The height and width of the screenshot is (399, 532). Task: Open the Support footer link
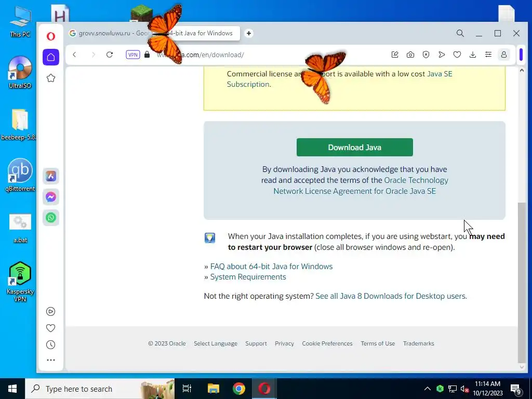click(x=256, y=343)
